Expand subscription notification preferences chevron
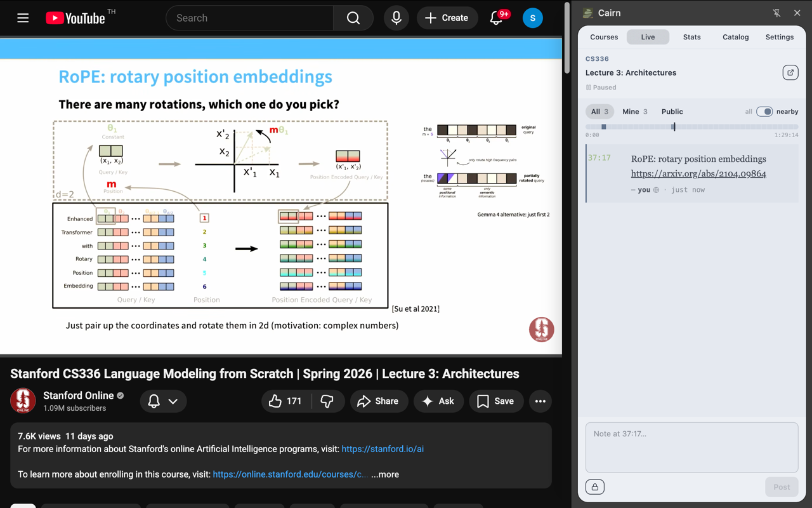The width and height of the screenshot is (812, 508). 173,401
